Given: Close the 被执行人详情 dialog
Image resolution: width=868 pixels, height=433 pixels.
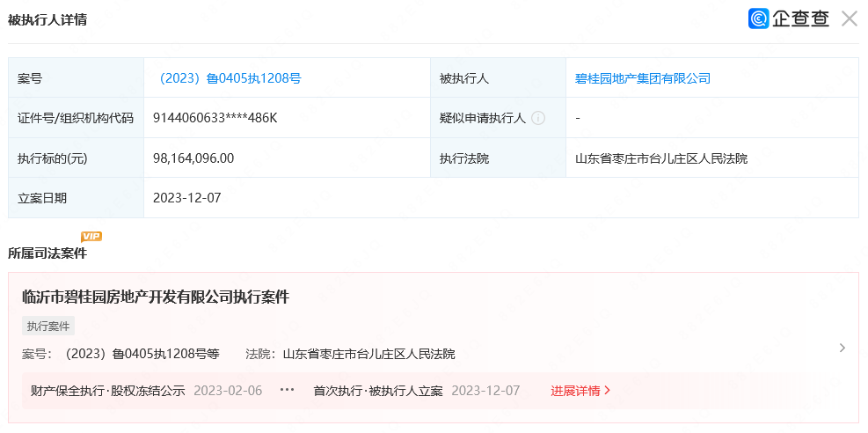Looking at the screenshot, I should pyautogui.click(x=850, y=18).
